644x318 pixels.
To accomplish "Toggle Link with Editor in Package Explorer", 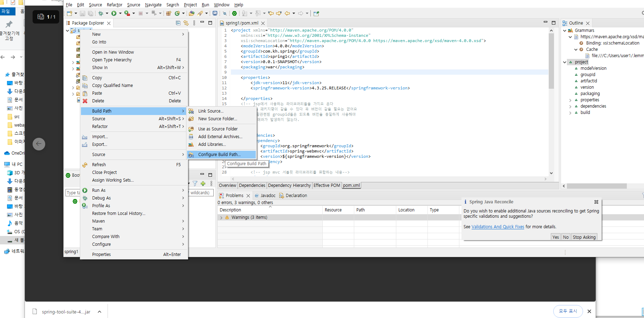I will coord(186,23).
